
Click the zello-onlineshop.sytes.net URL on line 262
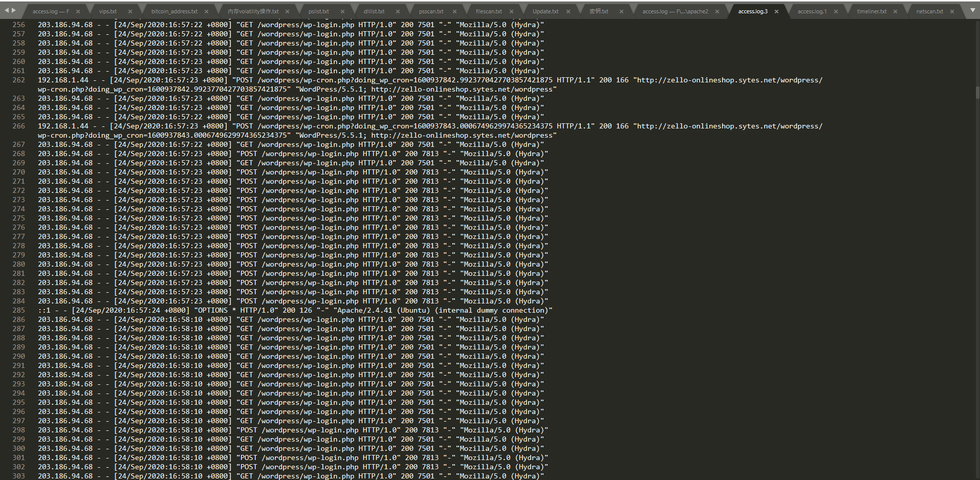730,80
